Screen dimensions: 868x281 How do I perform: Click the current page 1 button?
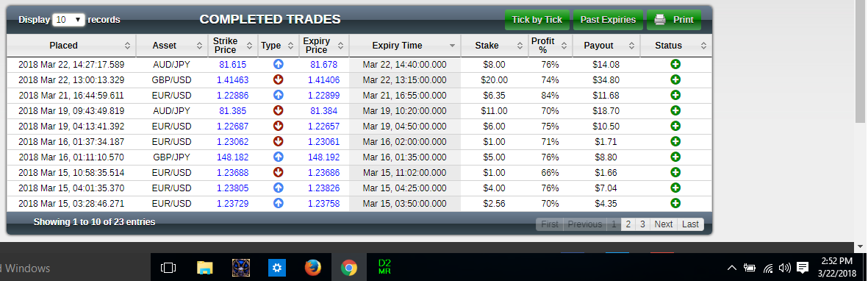click(614, 224)
